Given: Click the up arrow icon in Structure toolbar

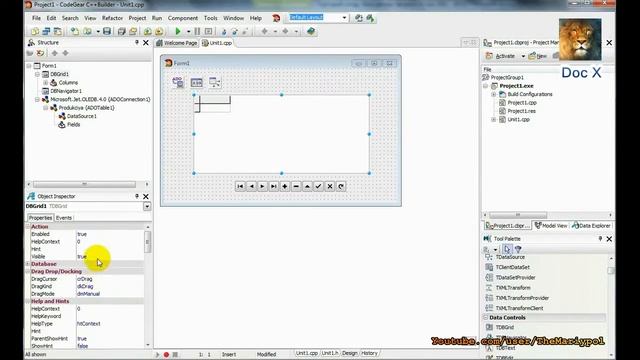Looking at the screenshot, I should [x=54, y=53].
